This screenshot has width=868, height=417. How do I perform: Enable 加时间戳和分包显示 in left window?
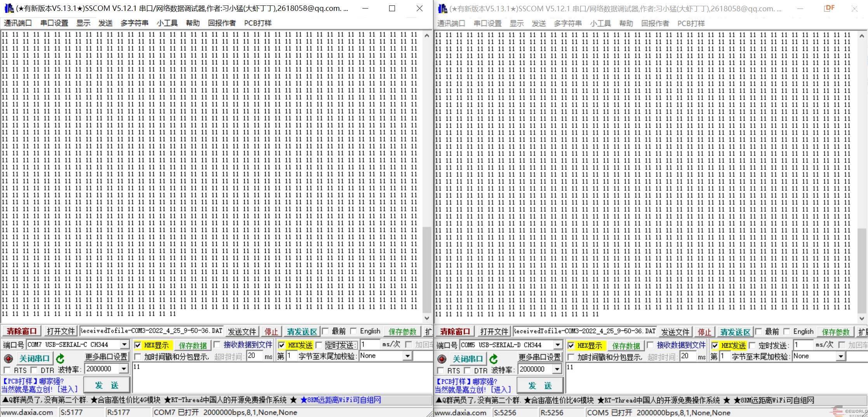pyautogui.click(x=137, y=356)
